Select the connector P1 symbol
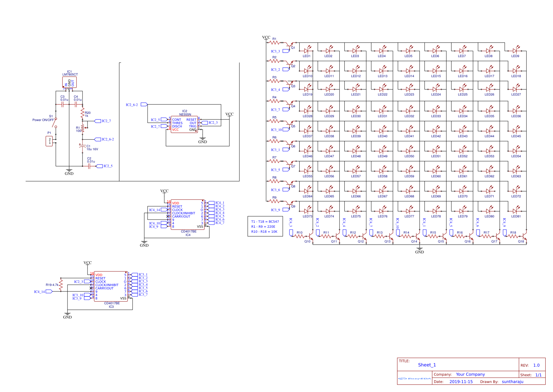 click(49, 141)
